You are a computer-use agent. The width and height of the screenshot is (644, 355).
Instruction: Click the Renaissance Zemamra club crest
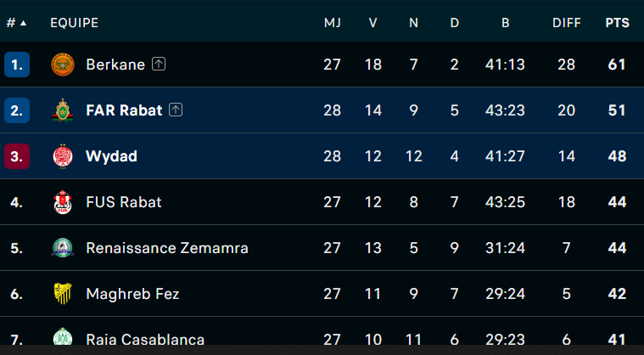pos(63,248)
